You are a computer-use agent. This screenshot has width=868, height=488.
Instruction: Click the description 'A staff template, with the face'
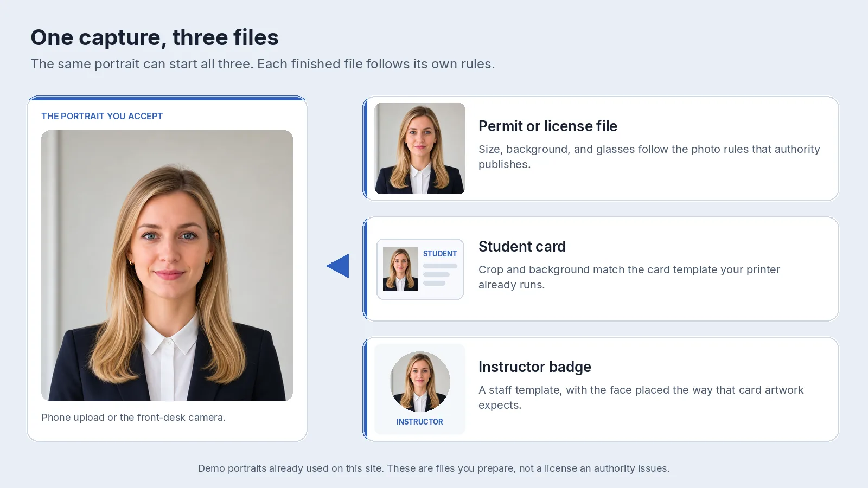[x=641, y=397]
